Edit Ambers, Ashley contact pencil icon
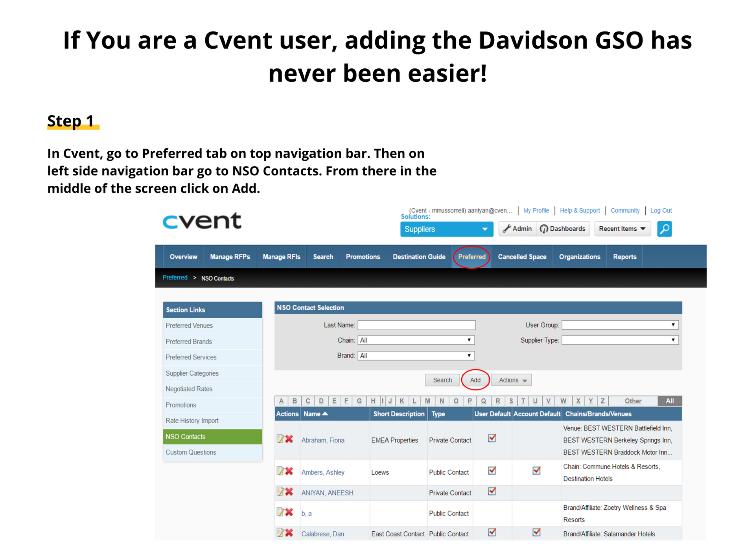This screenshot has height=560, width=755. (280, 471)
